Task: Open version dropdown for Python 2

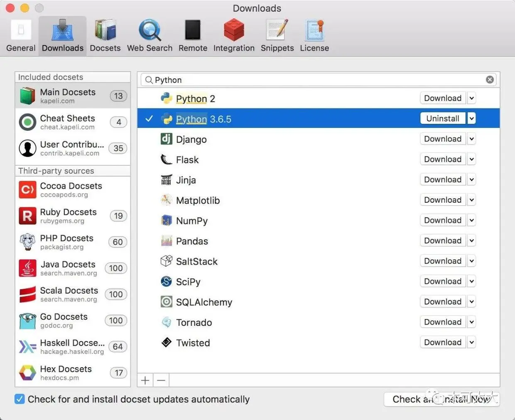Action: 471,98
